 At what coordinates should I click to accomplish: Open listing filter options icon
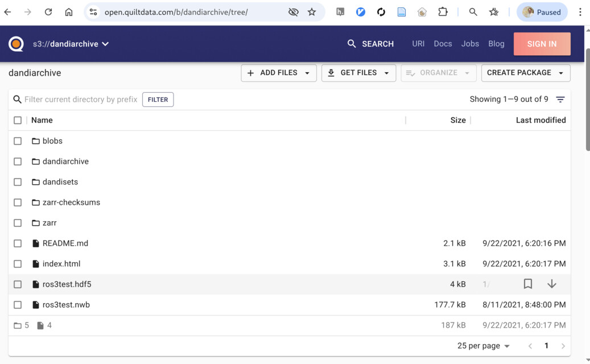tap(560, 100)
